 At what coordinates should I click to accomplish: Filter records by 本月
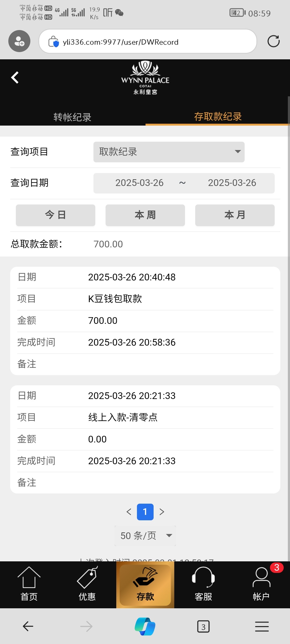pyautogui.click(x=235, y=215)
